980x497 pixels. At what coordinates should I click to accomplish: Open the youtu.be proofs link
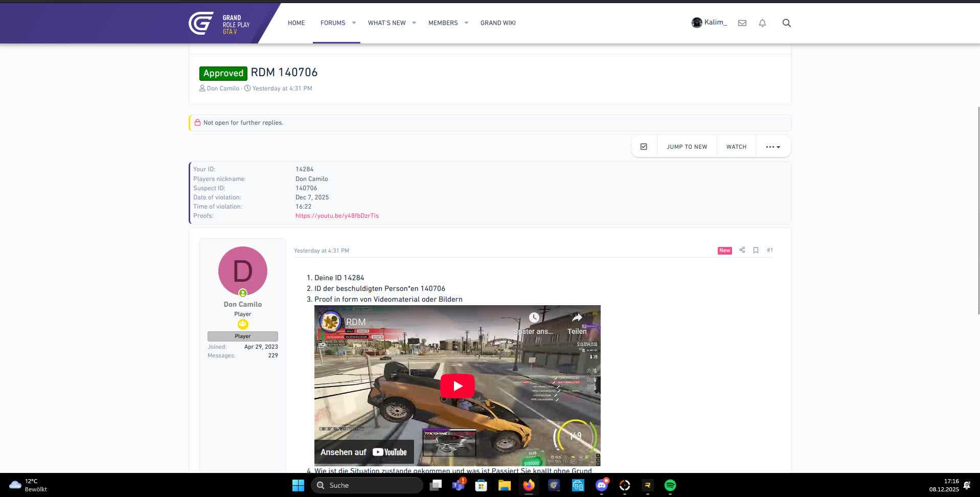coord(337,215)
